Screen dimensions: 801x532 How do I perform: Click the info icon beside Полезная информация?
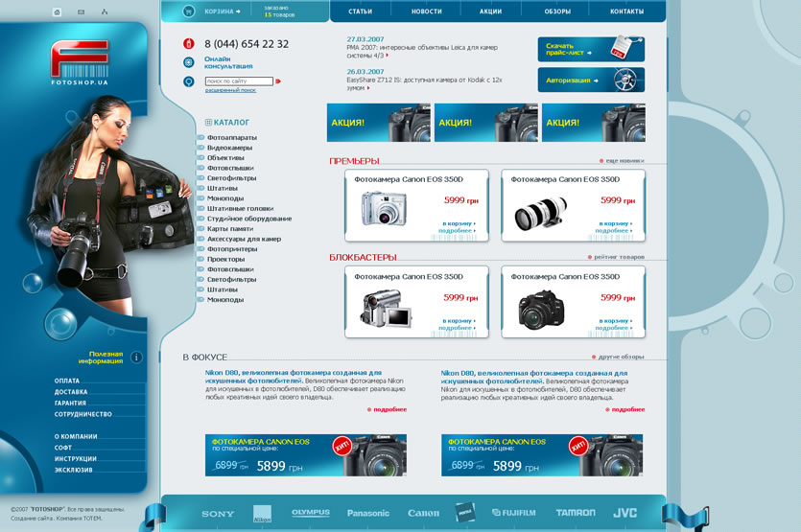[136, 357]
